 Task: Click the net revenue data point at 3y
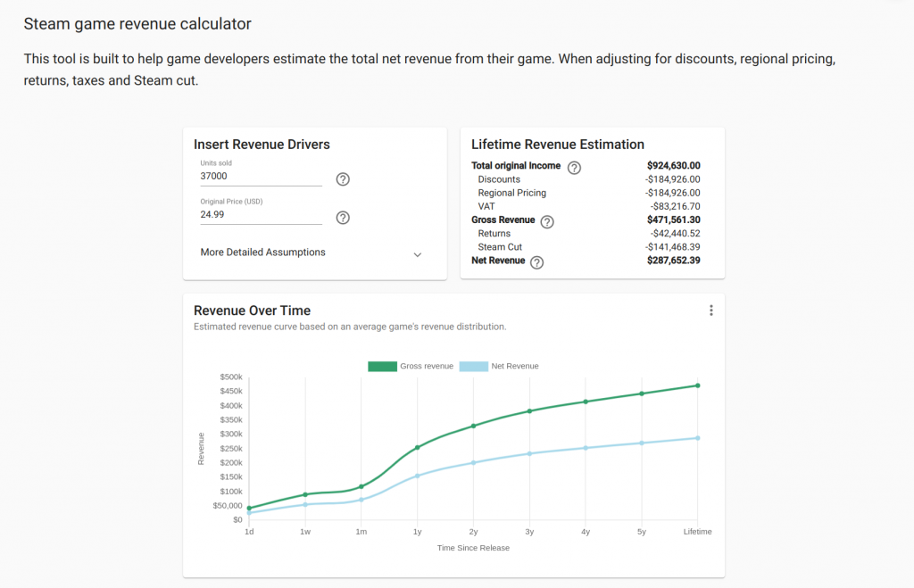coord(529,453)
